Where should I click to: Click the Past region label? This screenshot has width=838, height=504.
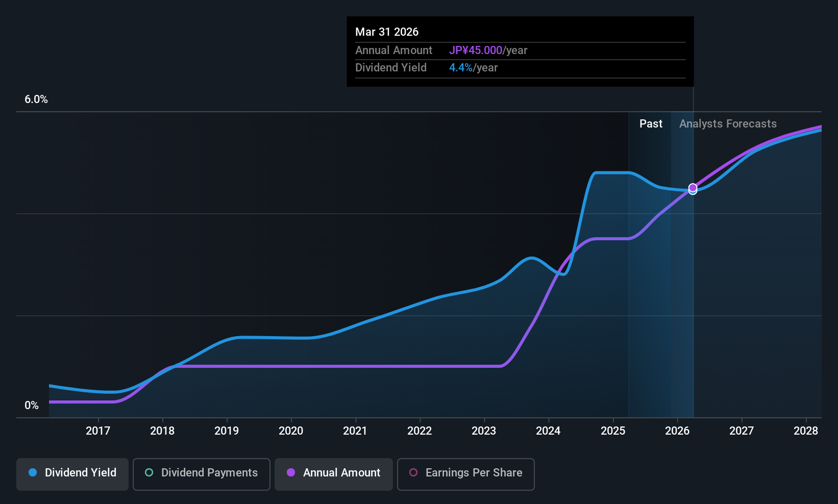651,124
